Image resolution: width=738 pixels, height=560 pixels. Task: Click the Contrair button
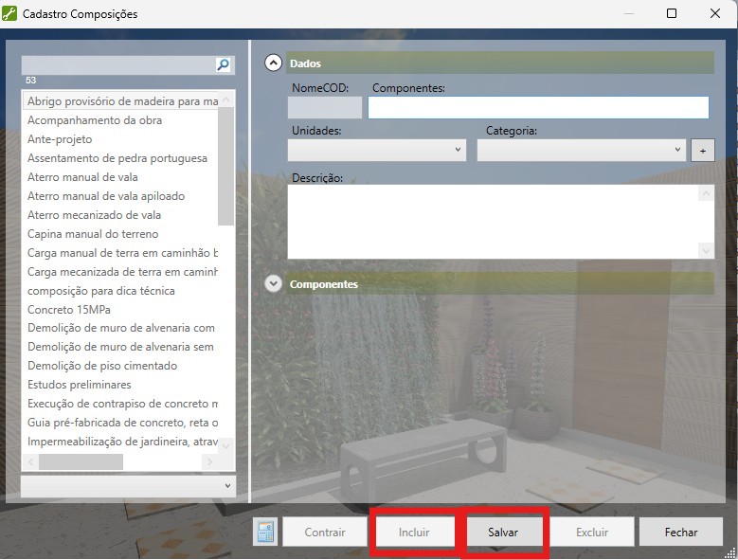tap(325, 533)
